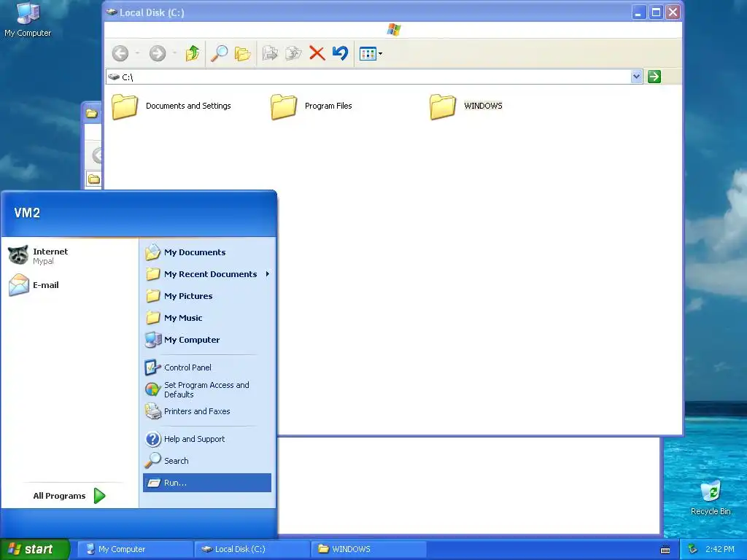Open Control Panel from Start menu
747x560 pixels.
click(x=207, y=367)
